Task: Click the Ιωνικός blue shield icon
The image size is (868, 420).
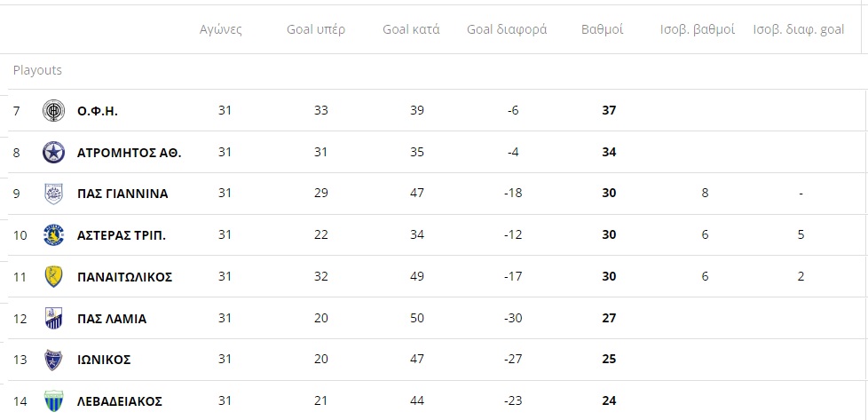Action: coord(54,360)
